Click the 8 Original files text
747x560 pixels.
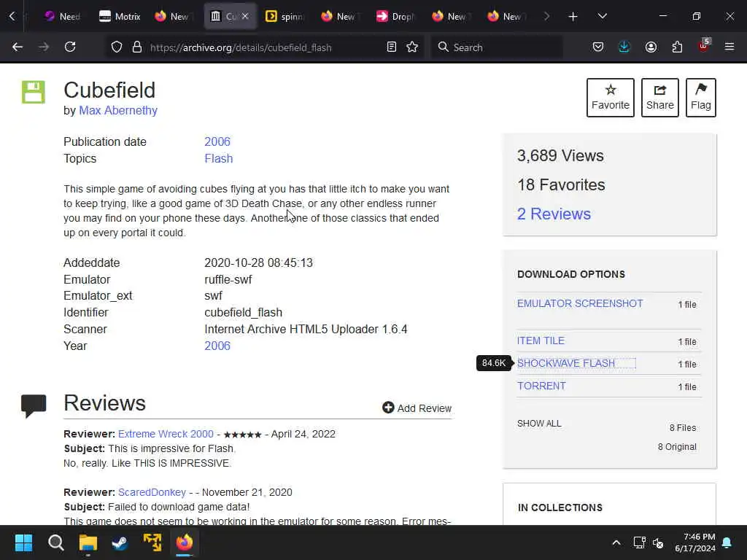pos(677,447)
